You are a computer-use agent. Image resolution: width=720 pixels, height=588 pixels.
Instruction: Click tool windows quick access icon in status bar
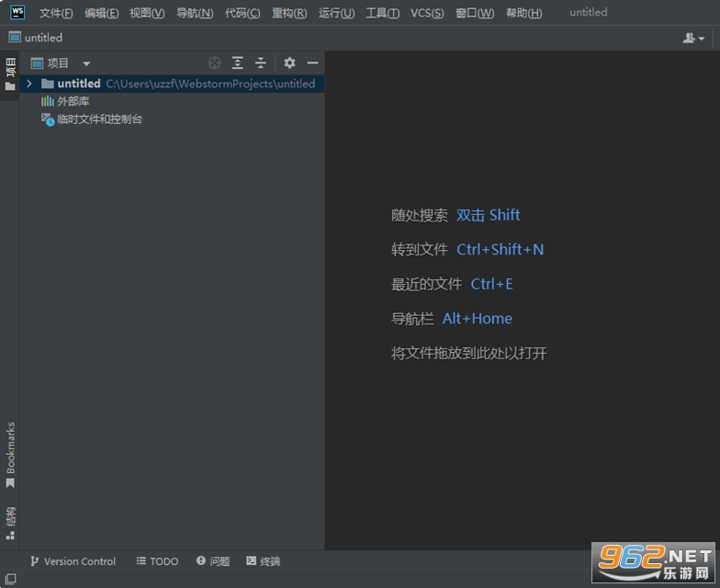[11, 579]
